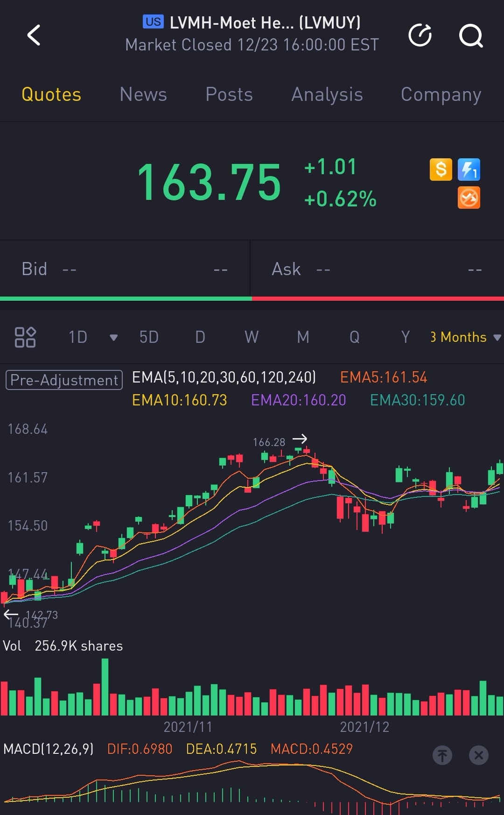
Task: Tap the DIF:0.6980 value
Action: pos(140,749)
